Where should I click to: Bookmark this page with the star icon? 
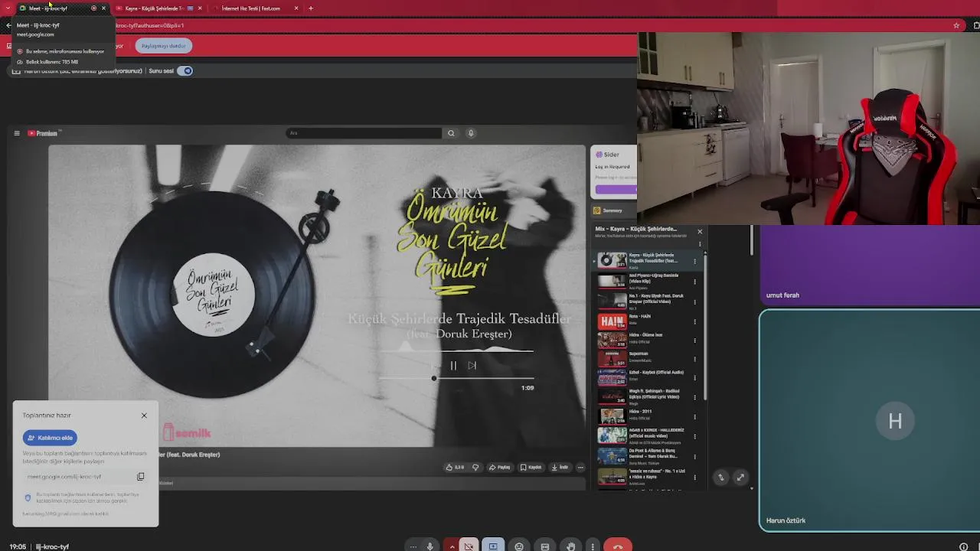point(956,25)
